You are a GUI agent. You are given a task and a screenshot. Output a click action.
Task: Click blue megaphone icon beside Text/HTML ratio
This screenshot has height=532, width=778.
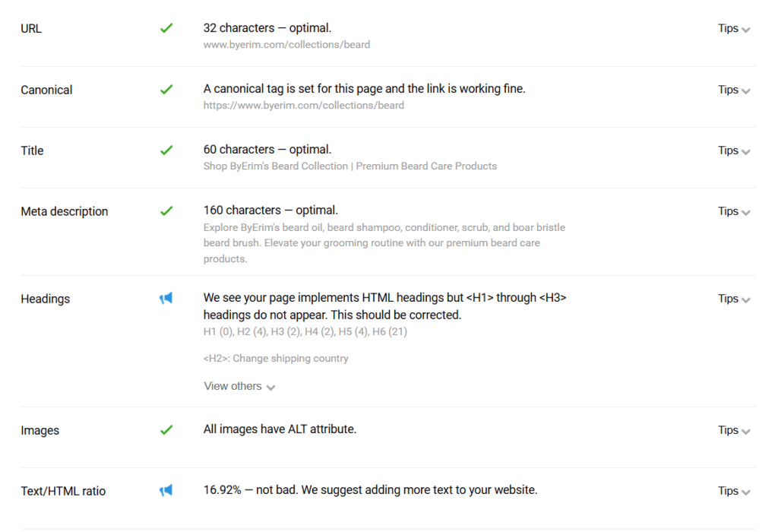click(x=166, y=490)
